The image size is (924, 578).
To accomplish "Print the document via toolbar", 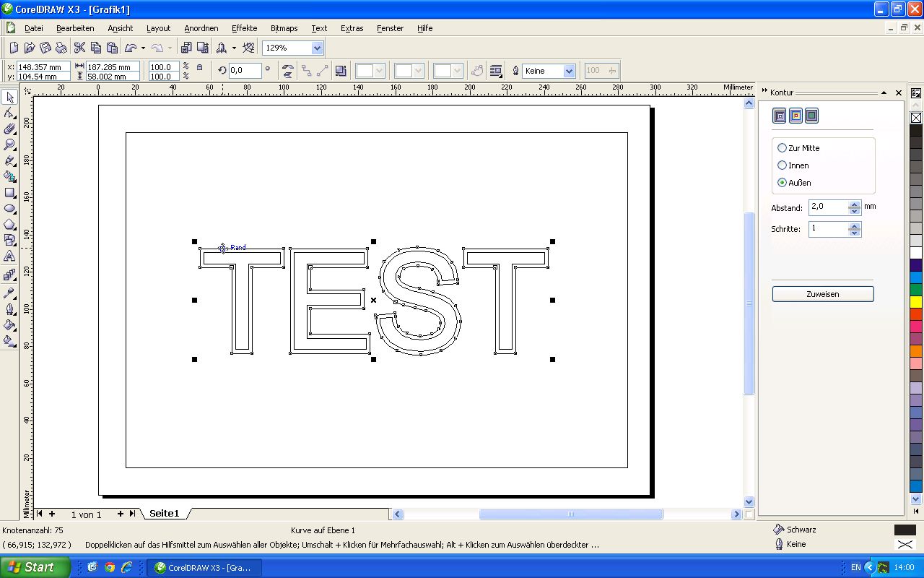I will click(61, 48).
